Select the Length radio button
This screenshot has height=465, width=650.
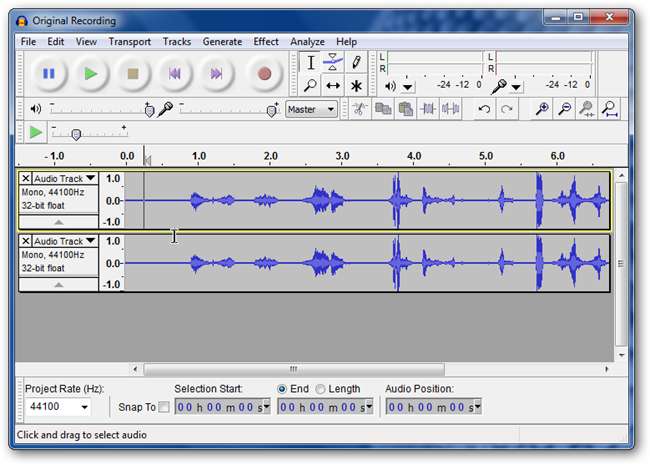click(320, 389)
